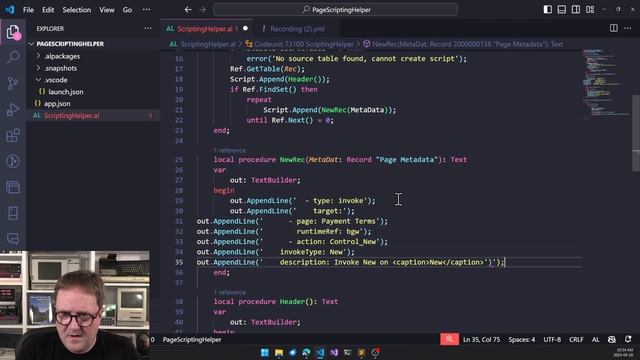Click the VS Code logo in title bar
The height and width of the screenshot is (360, 640).
point(9,9)
